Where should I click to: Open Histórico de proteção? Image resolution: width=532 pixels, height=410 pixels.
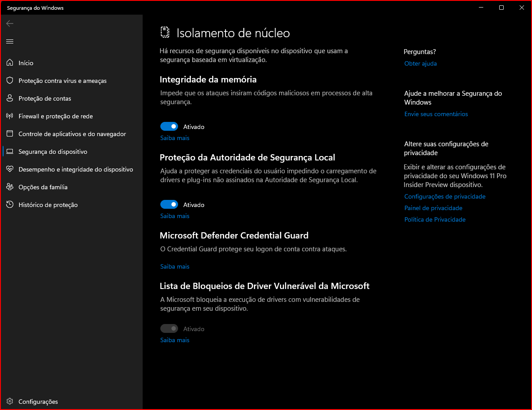[71, 205]
